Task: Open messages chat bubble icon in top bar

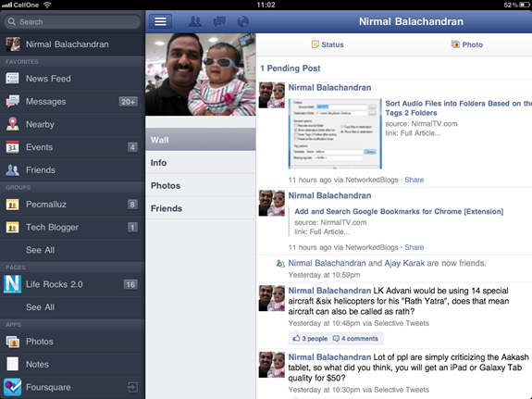Action: pyautogui.click(x=219, y=21)
